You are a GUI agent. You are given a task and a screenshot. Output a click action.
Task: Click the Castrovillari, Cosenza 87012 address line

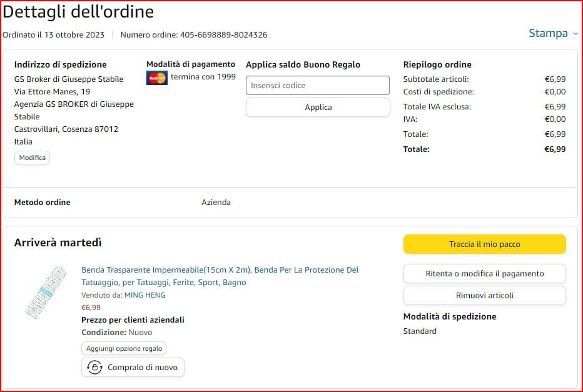pyautogui.click(x=66, y=129)
